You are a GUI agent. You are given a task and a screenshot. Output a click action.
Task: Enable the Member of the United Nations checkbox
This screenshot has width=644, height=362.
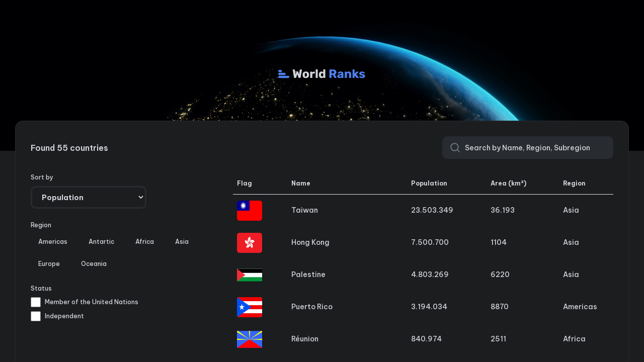[x=36, y=302]
